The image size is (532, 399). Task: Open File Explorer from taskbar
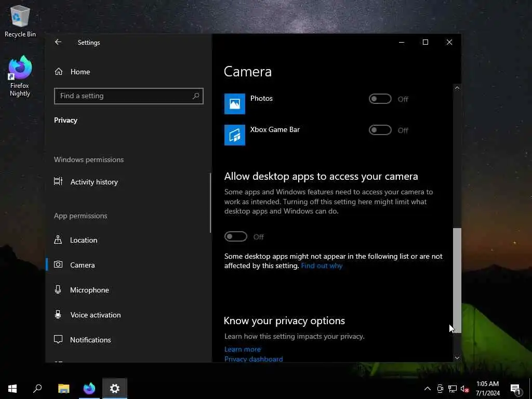tap(63, 389)
